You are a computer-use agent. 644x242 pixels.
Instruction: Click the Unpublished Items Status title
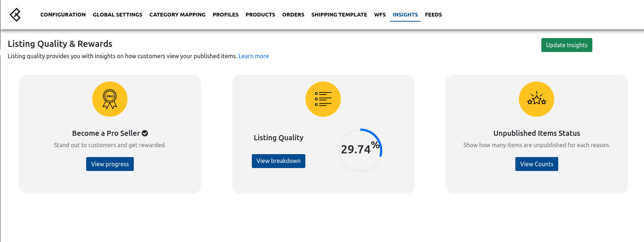click(537, 133)
